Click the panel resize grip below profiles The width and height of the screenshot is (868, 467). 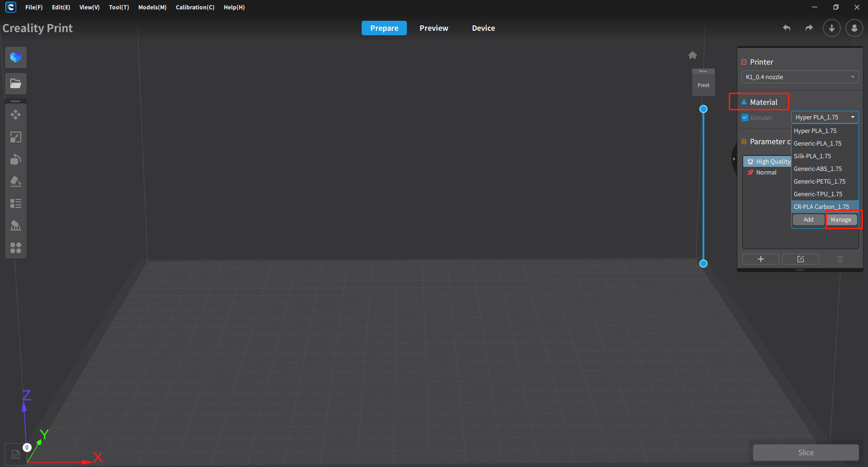(x=800, y=270)
